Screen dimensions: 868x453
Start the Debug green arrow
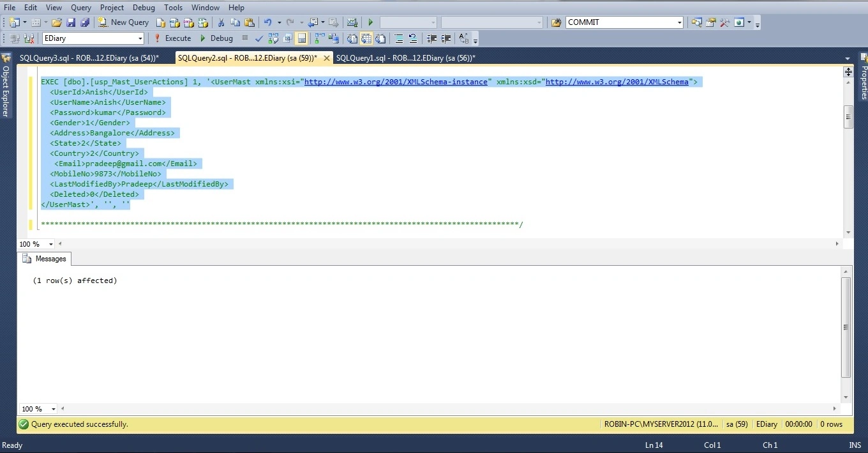(x=216, y=38)
